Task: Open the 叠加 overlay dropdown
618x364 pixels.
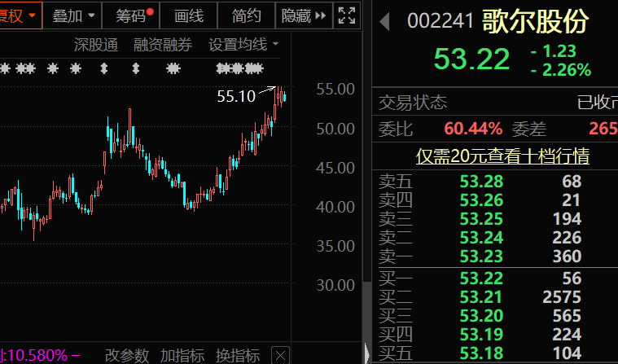Action: pos(73,15)
